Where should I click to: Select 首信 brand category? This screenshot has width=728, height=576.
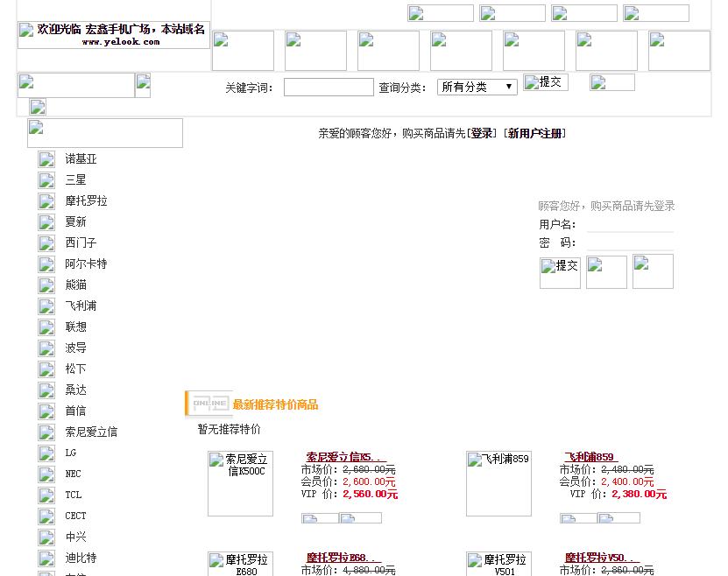75,411
